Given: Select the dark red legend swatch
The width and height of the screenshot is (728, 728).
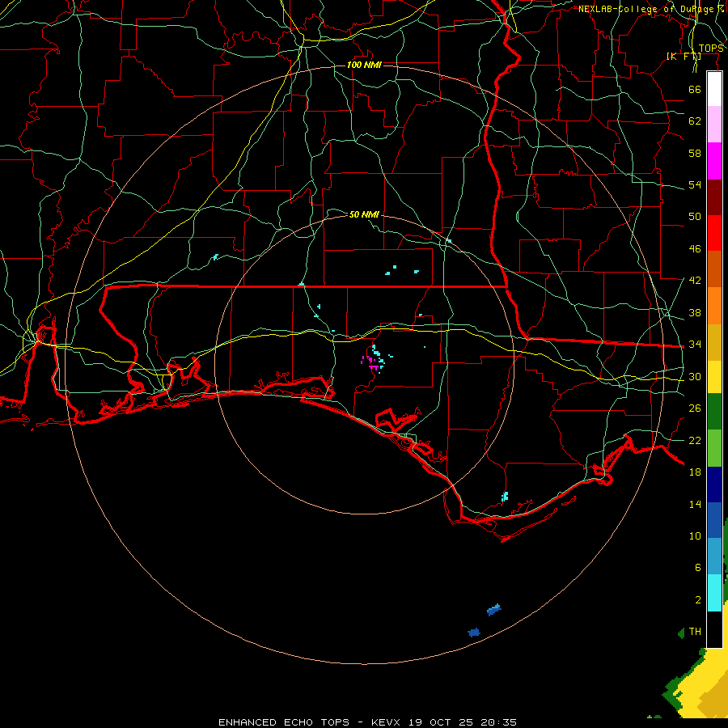Looking at the screenshot, I should point(714,197).
